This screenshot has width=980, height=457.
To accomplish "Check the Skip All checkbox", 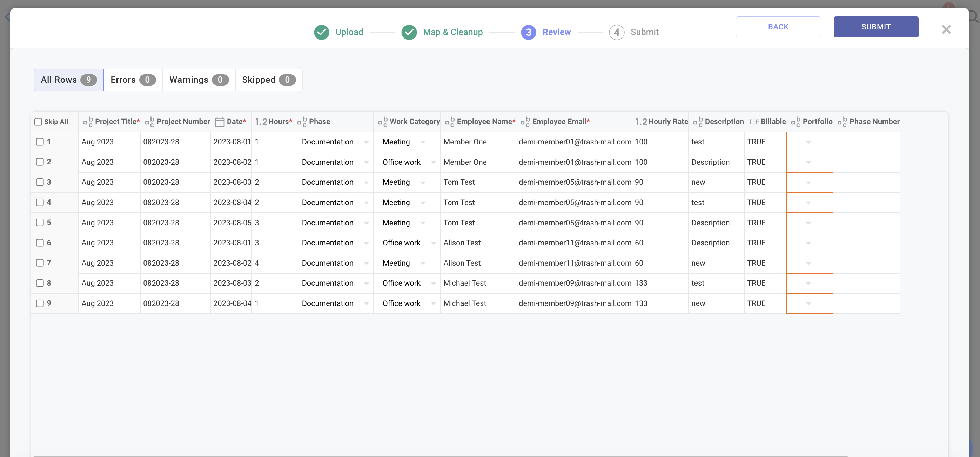I will [x=38, y=122].
